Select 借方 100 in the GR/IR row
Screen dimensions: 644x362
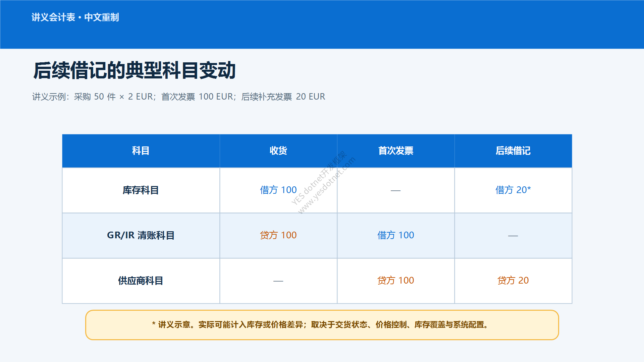tap(396, 235)
